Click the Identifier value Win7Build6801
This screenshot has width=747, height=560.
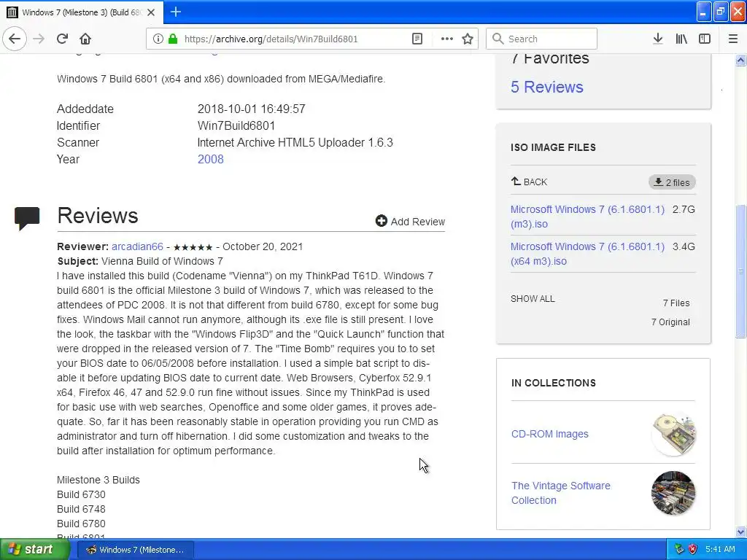[236, 125]
